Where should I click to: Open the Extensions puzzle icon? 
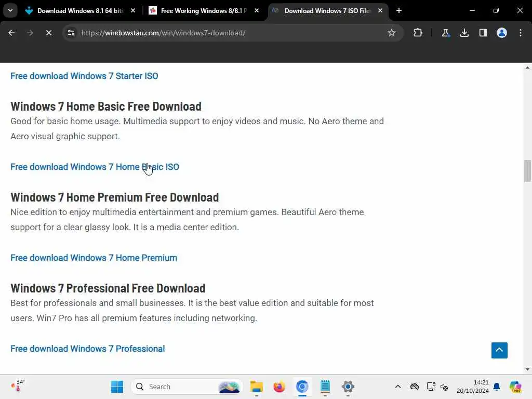coord(418,33)
